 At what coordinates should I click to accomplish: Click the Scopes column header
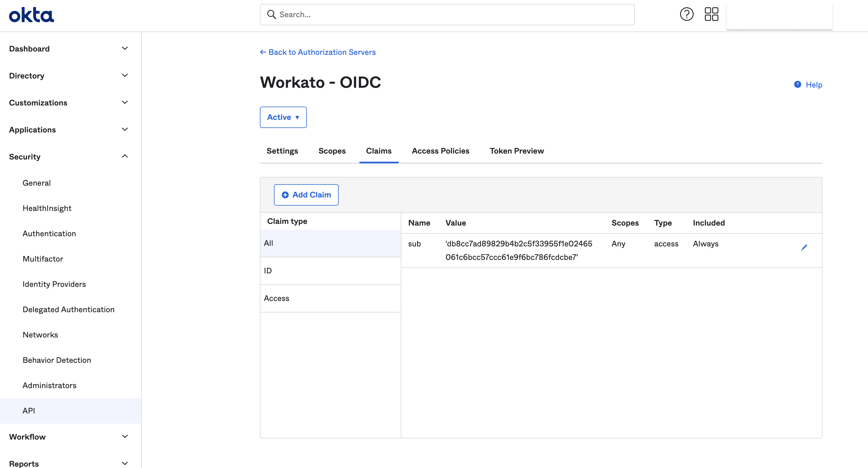625,223
